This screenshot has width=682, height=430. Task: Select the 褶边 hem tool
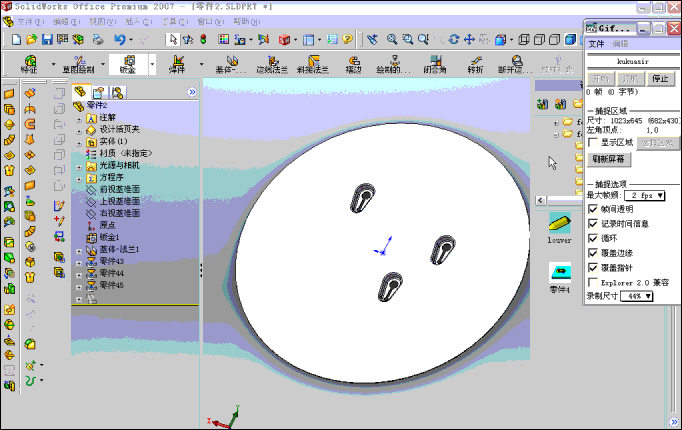coord(353,64)
